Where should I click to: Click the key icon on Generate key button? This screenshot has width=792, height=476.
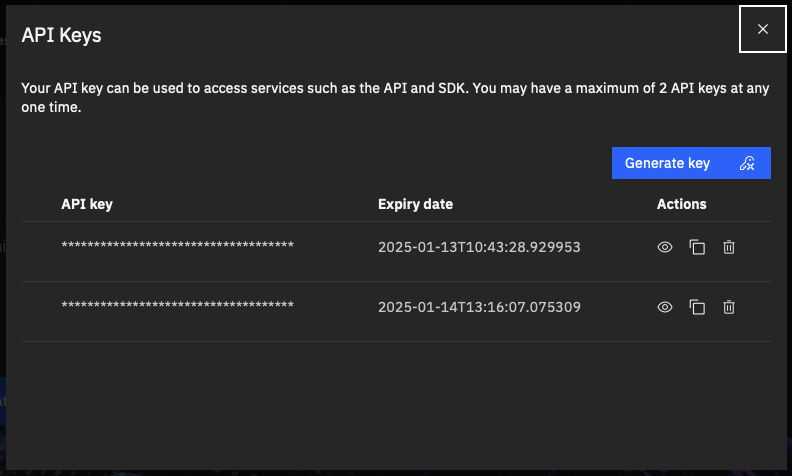pos(746,163)
